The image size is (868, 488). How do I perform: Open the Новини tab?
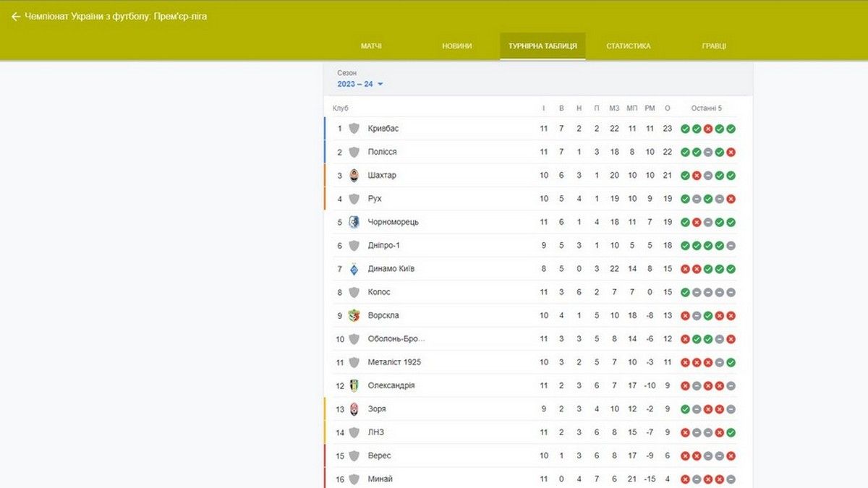(457, 46)
